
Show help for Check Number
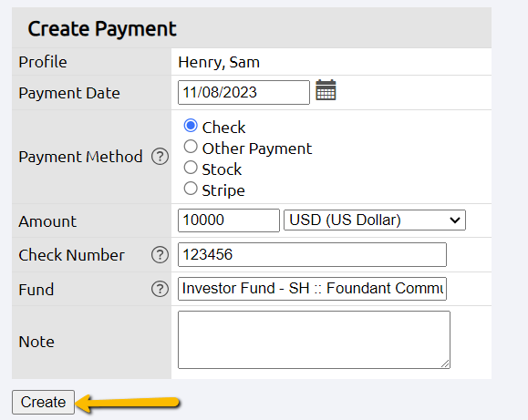point(160,255)
